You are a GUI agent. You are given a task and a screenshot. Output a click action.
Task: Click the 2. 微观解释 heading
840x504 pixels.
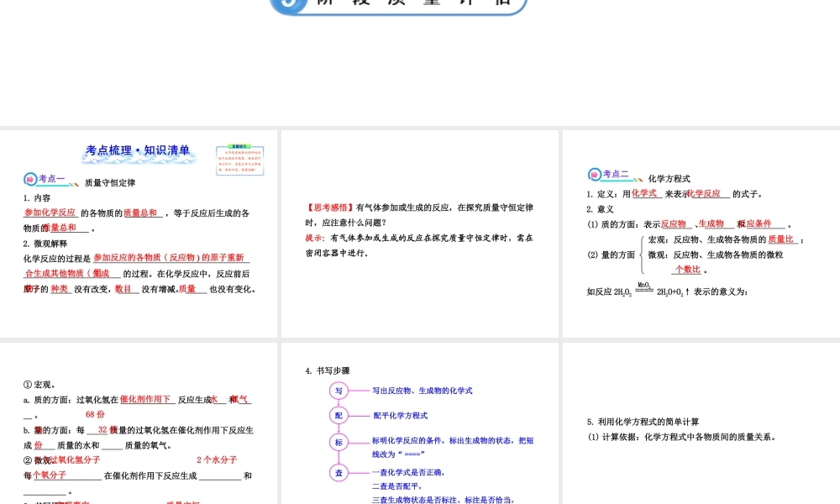[x=45, y=243]
